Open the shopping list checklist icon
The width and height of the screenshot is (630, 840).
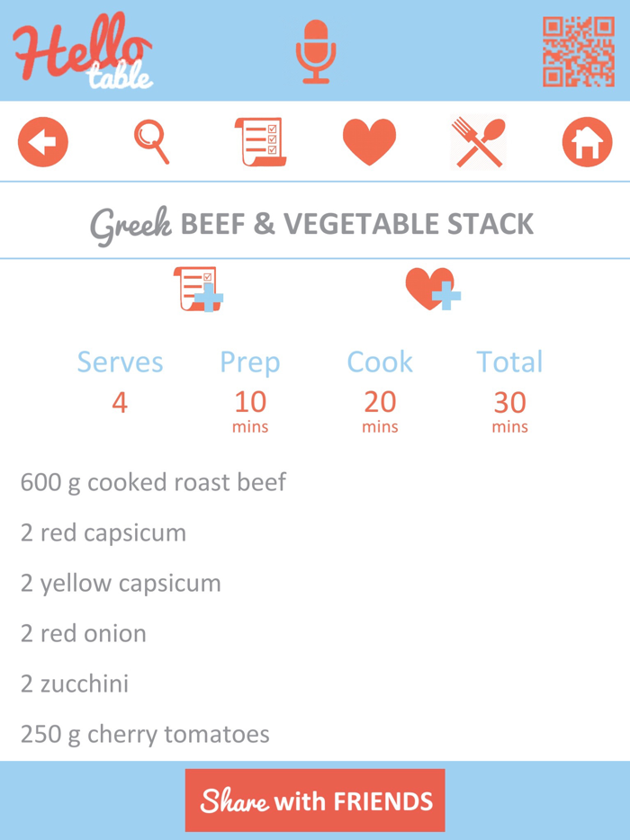pyautogui.click(x=260, y=141)
